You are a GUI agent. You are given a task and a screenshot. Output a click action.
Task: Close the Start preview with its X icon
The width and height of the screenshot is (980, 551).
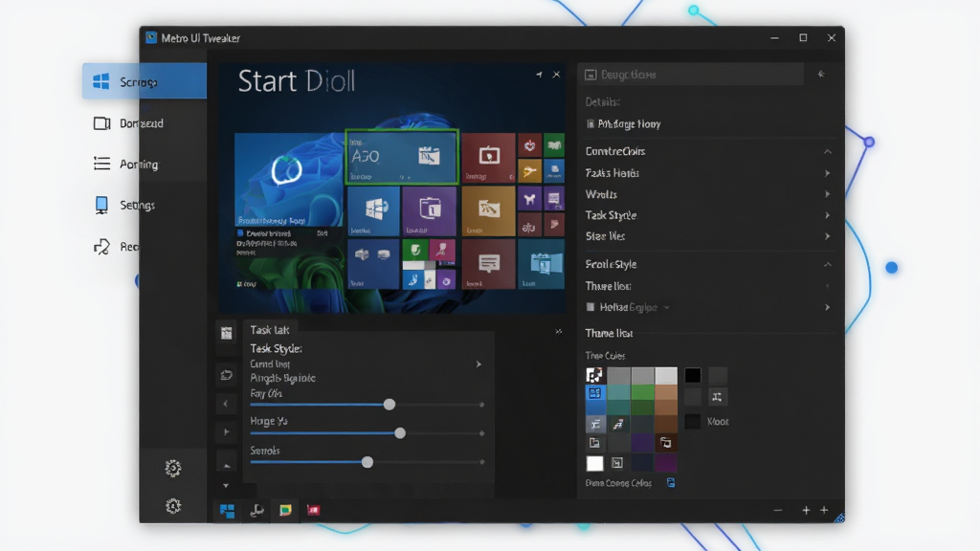tap(556, 75)
